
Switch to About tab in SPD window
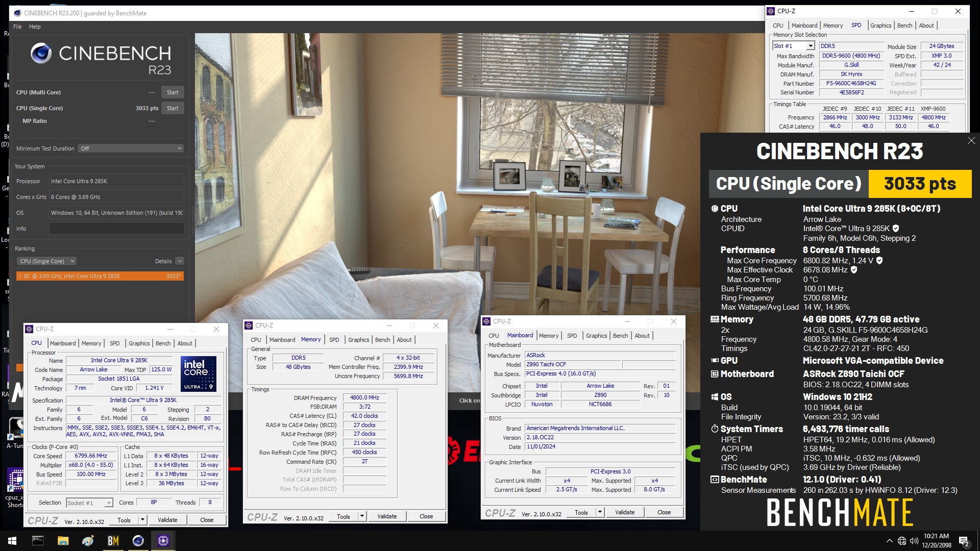click(x=926, y=26)
